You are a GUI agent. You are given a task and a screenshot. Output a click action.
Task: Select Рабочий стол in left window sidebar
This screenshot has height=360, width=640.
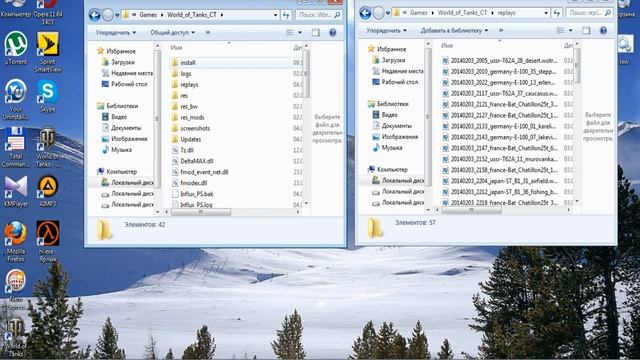(x=129, y=84)
